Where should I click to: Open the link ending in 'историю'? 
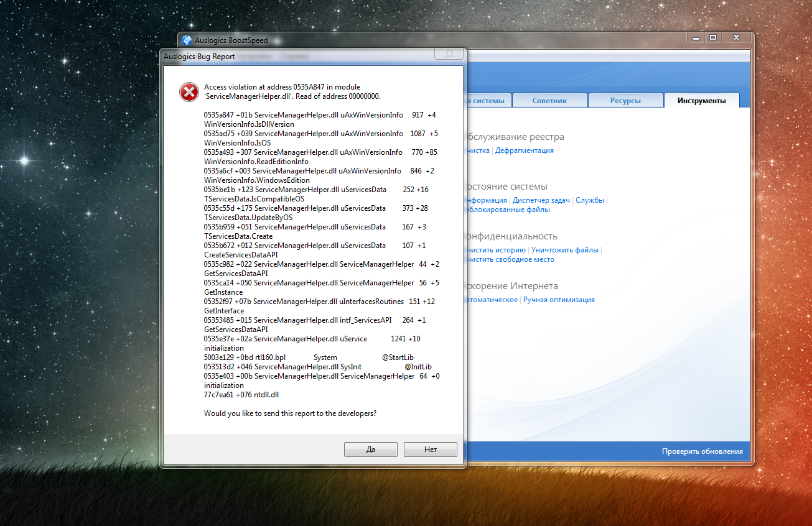[x=495, y=250]
